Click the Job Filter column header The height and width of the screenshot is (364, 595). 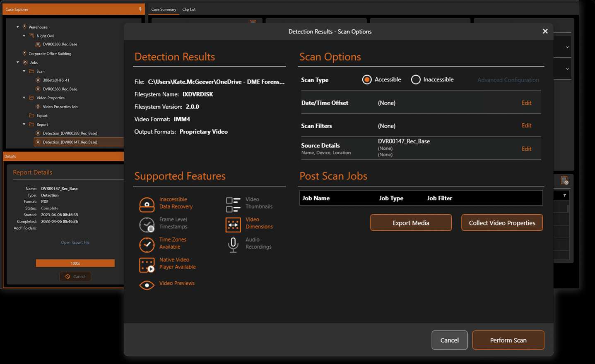click(439, 198)
